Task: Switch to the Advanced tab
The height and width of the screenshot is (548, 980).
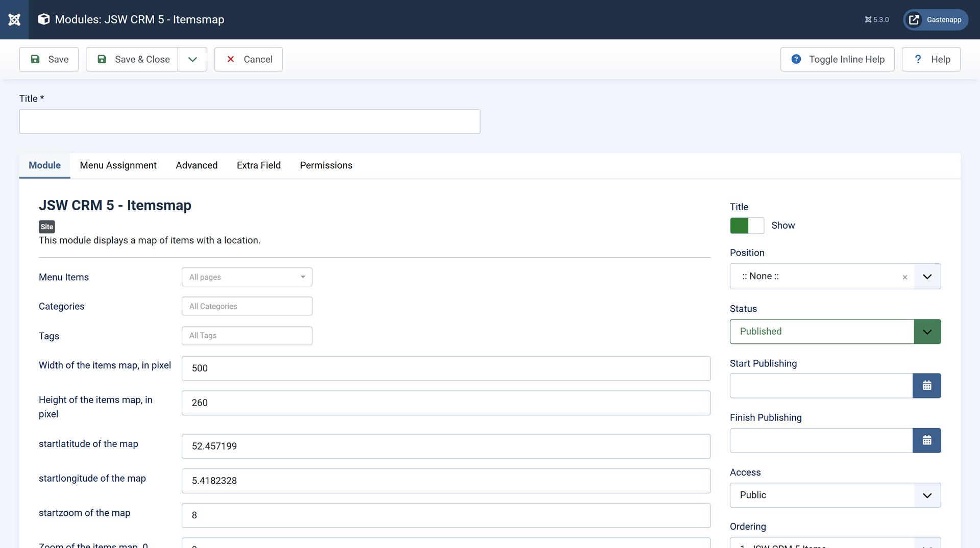Action: (197, 165)
